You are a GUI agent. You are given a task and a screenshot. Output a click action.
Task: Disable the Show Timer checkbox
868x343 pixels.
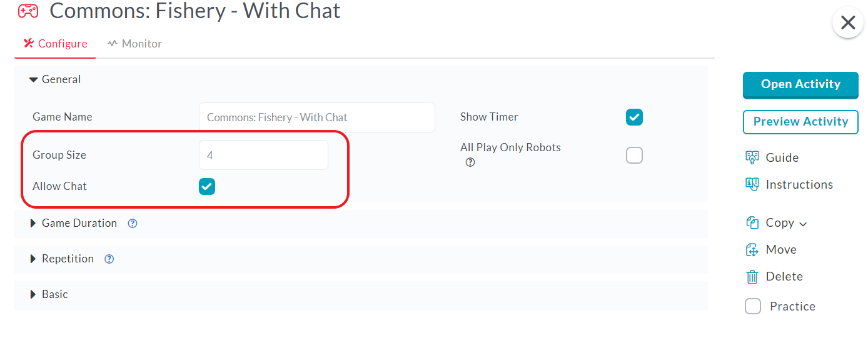pyautogui.click(x=634, y=117)
